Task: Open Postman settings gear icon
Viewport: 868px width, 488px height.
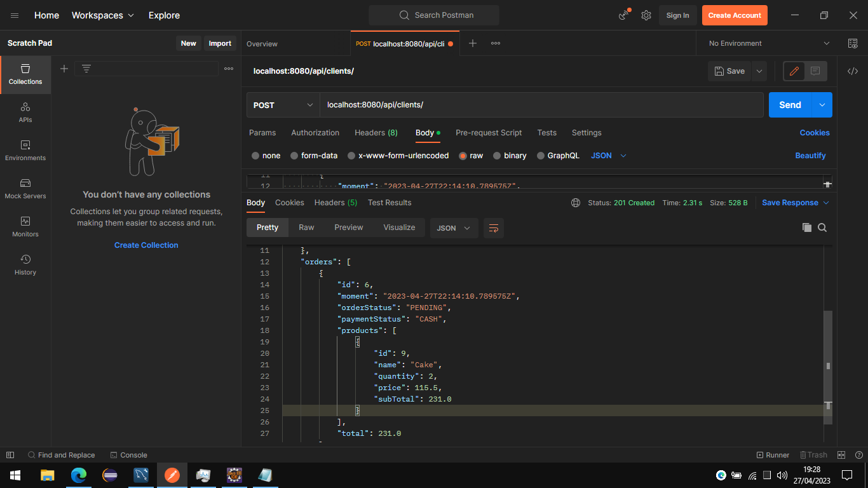Action: (646, 15)
